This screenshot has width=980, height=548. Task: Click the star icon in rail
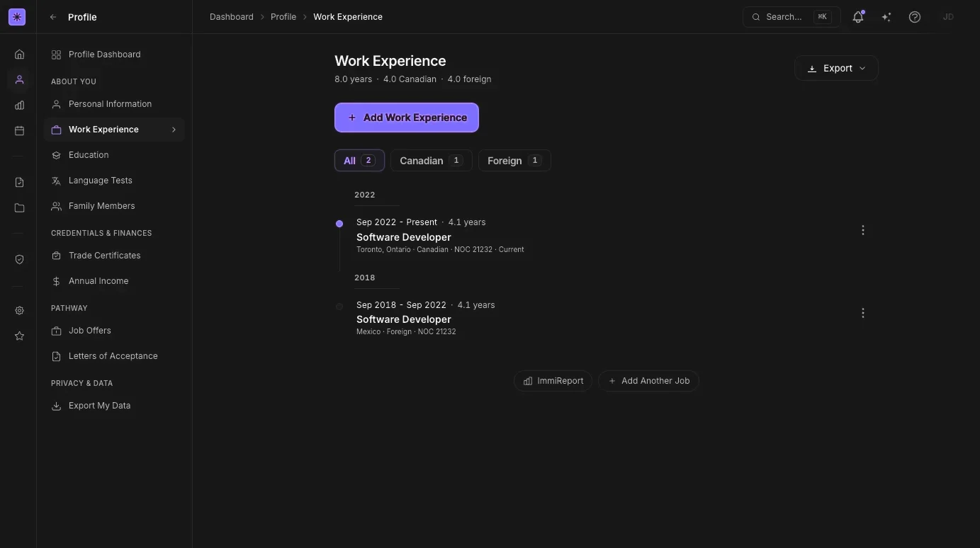pos(19,336)
